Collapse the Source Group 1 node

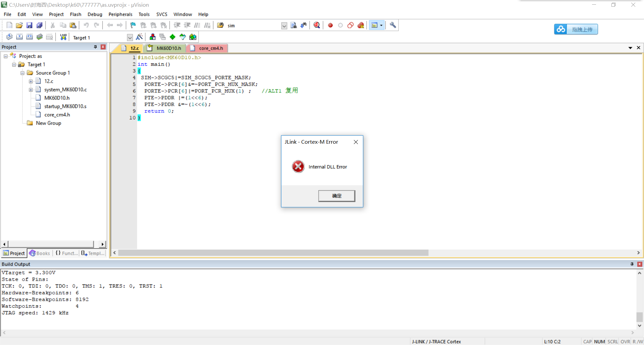(x=22, y=73)
